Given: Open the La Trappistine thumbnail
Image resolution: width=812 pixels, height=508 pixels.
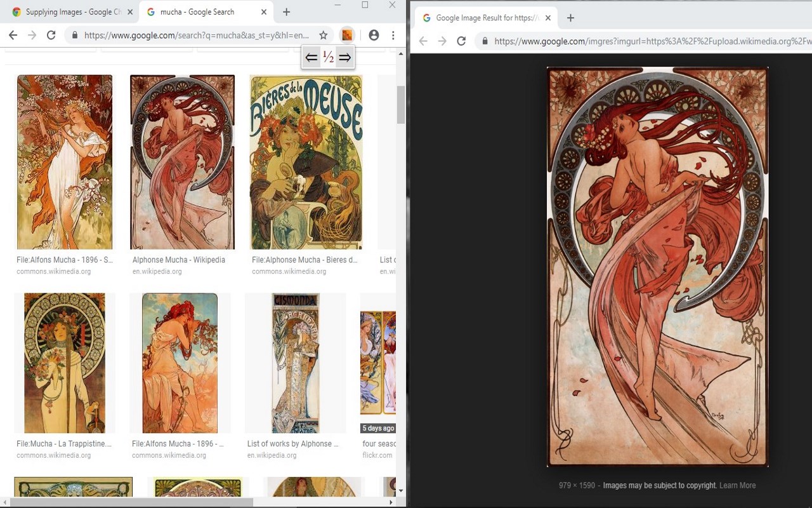Looking at the screenshot, I should (x=65, y=363).
